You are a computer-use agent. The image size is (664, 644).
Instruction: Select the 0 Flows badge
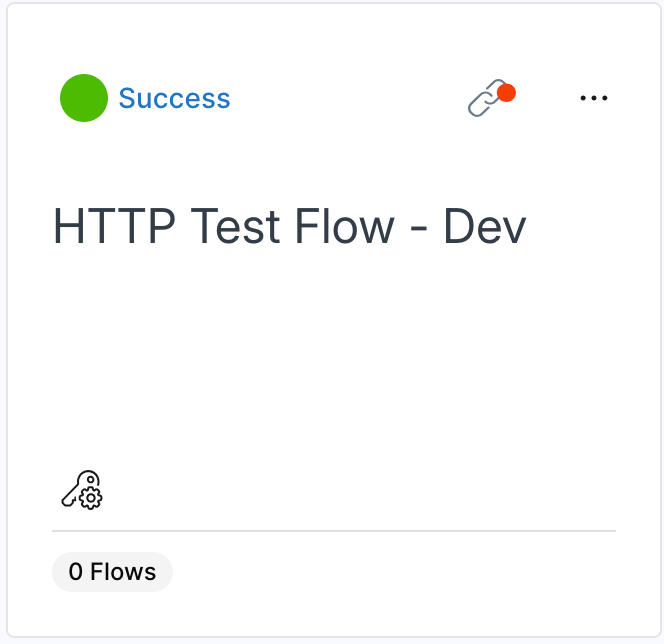(112, 572)
